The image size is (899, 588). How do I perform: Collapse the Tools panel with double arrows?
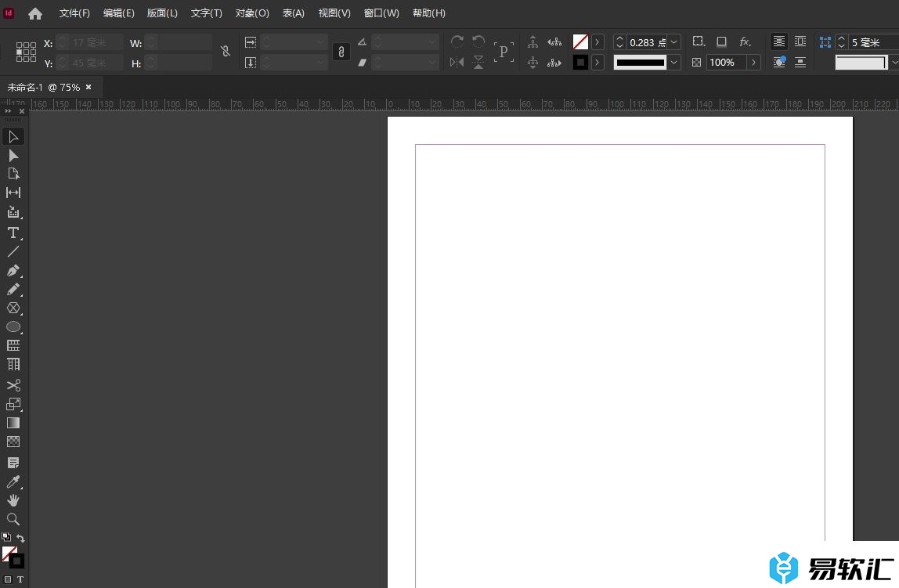(8, 111)
